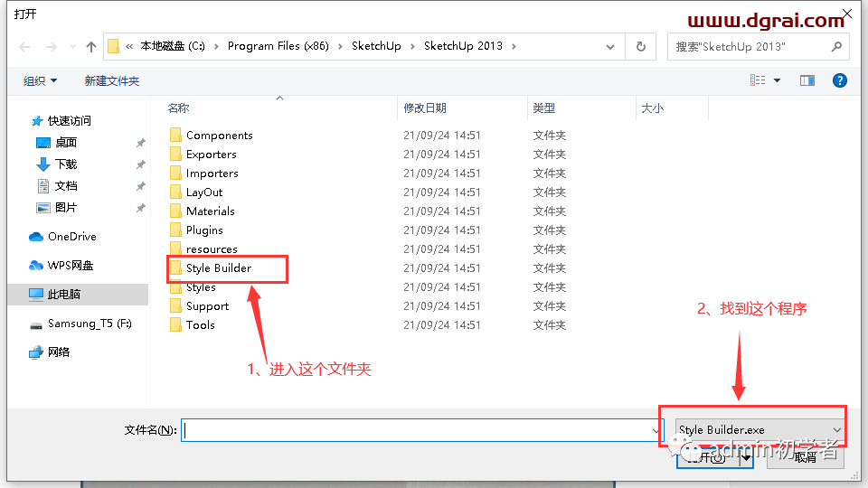The width and height of the screenshot is (868, 488).
Task: Select 图片 in sidebar
Action: click(x=66, y=208)
